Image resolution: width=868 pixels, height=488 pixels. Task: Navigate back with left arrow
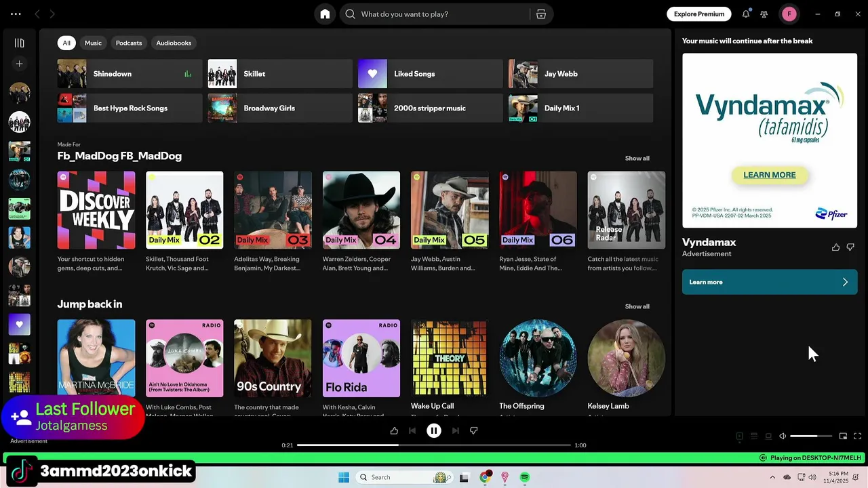[37, 14]
